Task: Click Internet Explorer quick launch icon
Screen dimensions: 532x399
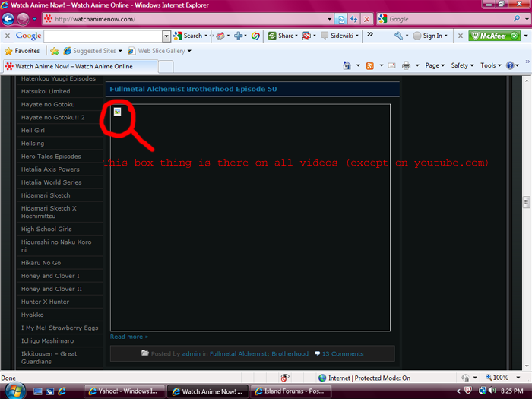Action: coord(62,391)
